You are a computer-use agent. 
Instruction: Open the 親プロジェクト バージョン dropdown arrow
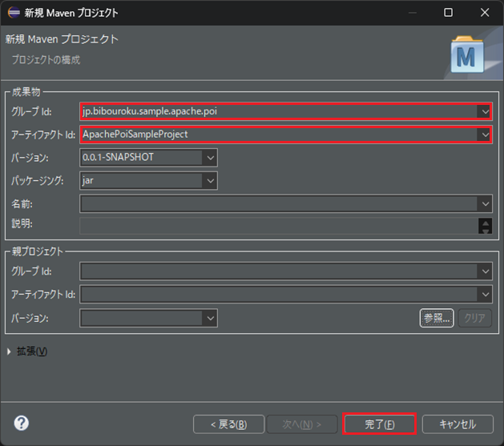pos(210,318)
